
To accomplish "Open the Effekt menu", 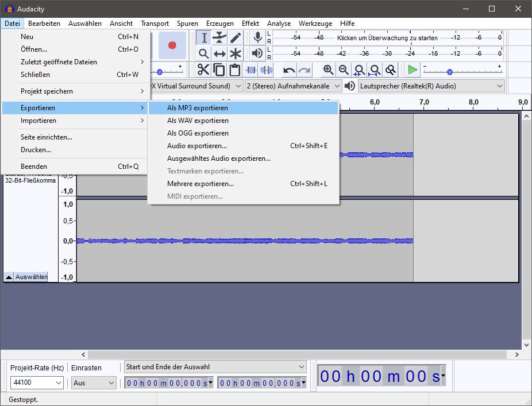I will tap(250, 24).
